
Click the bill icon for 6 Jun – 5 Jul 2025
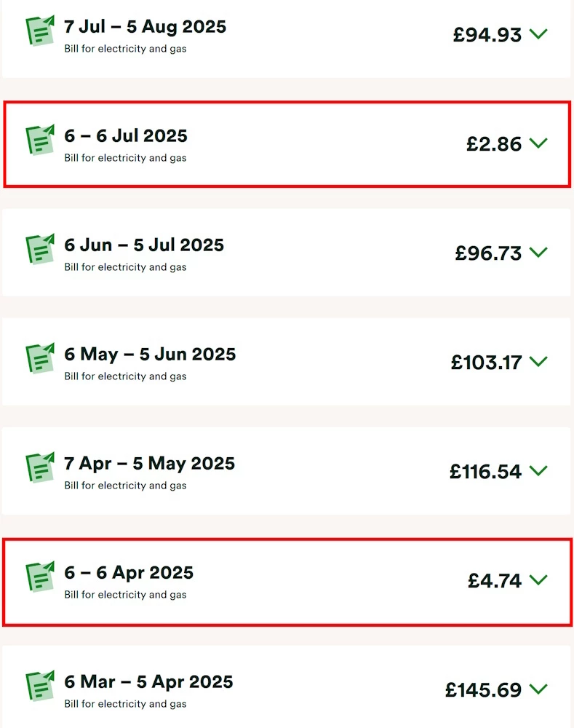point(40,249)
